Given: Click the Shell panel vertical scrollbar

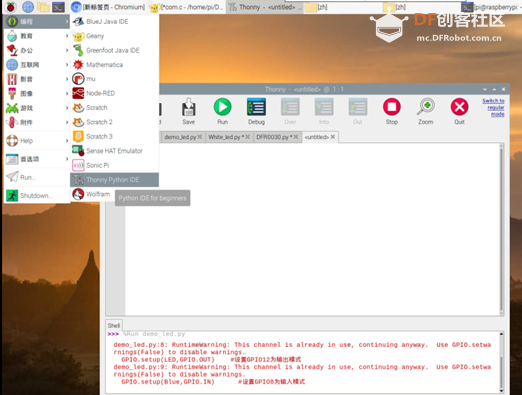Looking at the screenshot, I should point(501,362).
